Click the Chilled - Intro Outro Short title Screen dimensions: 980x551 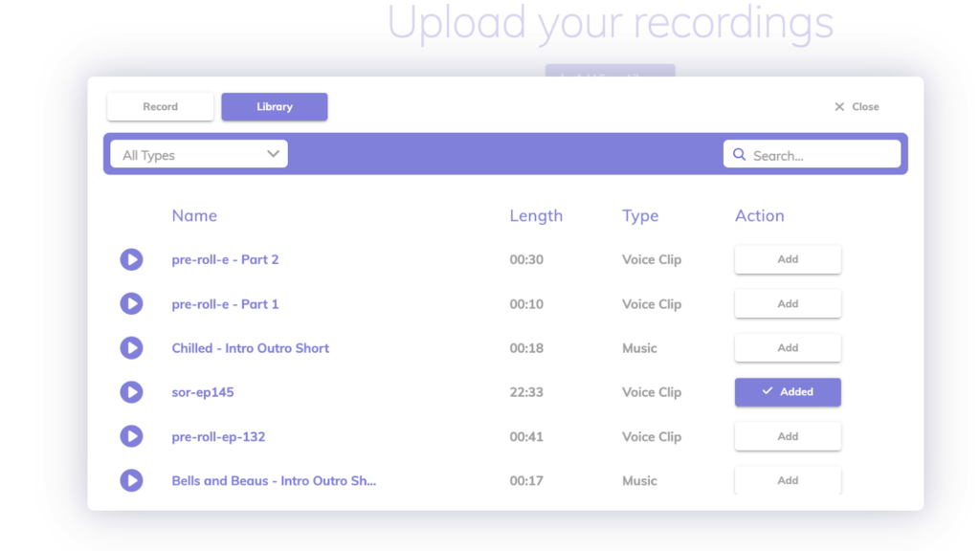coord(250,348)
